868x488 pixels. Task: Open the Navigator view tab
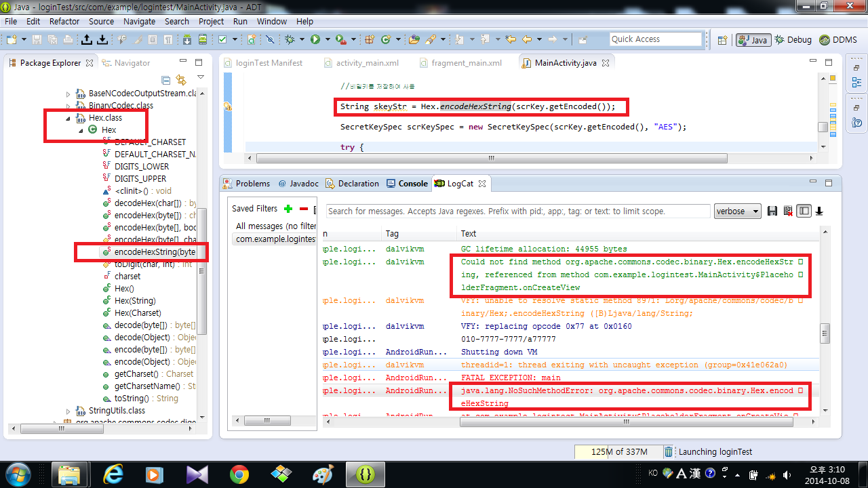(125, 63)
